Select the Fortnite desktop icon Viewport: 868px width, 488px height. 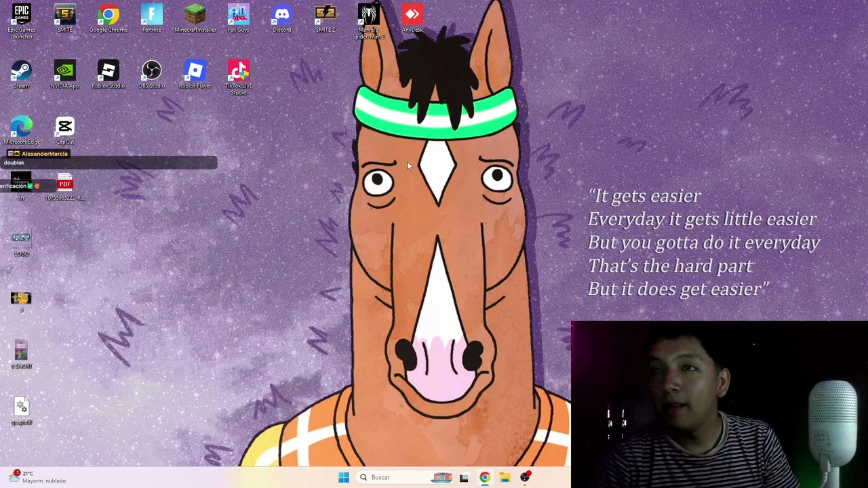tap(152, 18)
